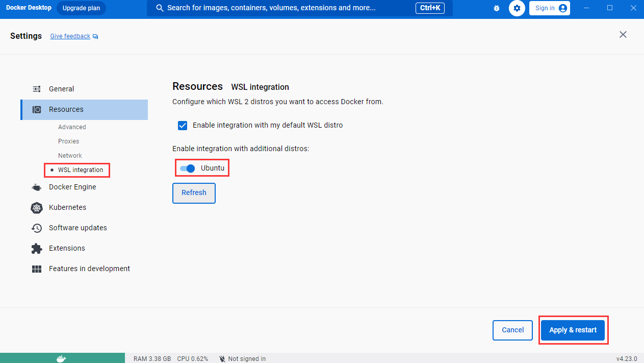Select WSL integration under Resources

(81, 170)
